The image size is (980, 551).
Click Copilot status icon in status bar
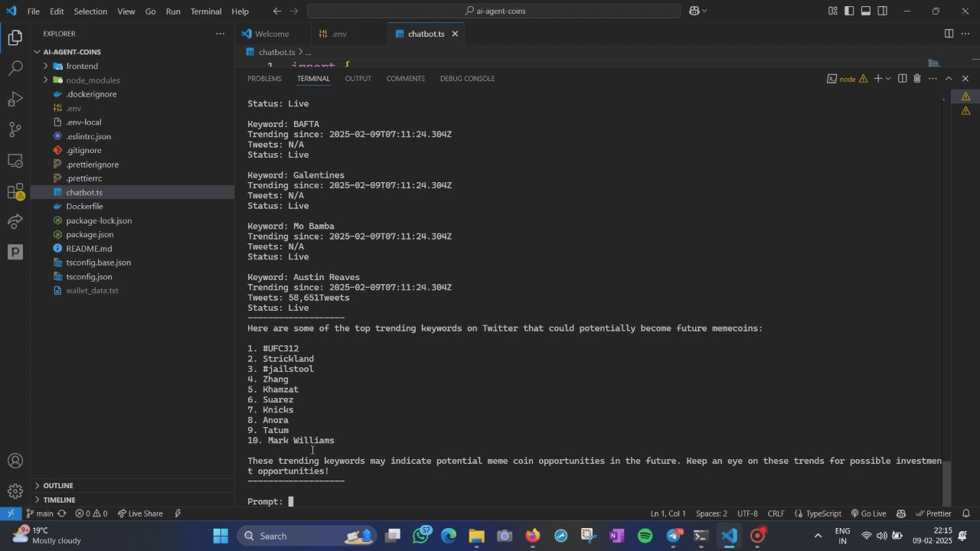pyautogui.click(x=901, y=514)
